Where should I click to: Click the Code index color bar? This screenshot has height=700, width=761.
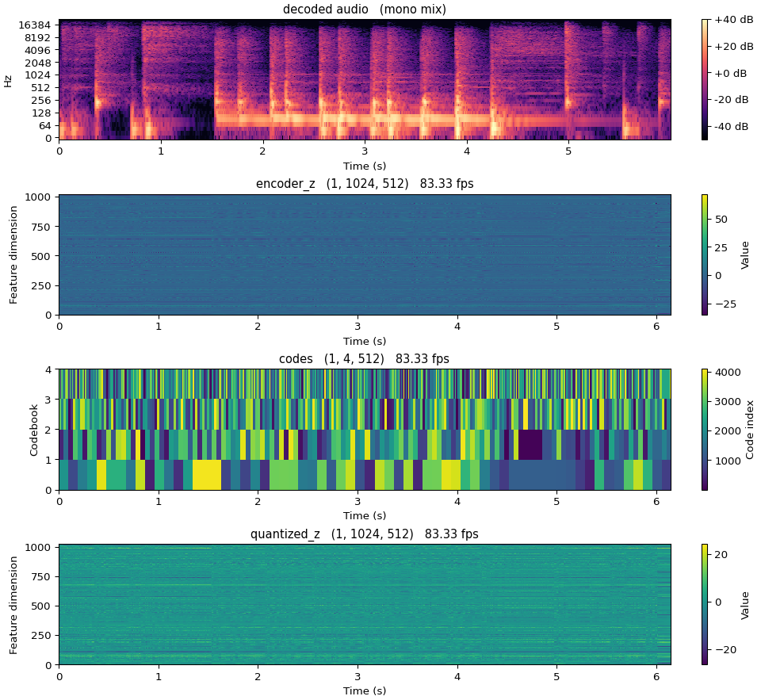pyautogui.click(x=705, y=430)
